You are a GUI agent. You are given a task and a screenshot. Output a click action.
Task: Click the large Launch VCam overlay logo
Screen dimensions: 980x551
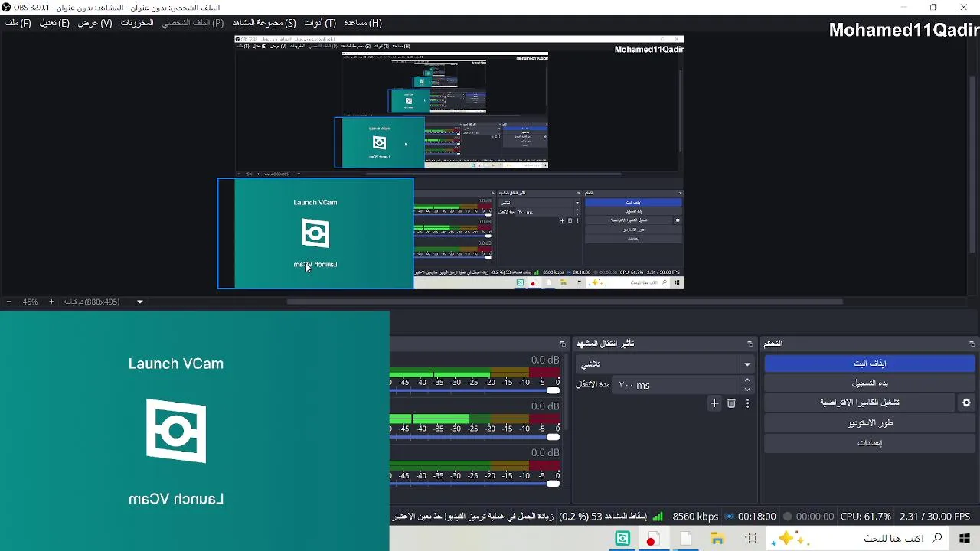176,431
